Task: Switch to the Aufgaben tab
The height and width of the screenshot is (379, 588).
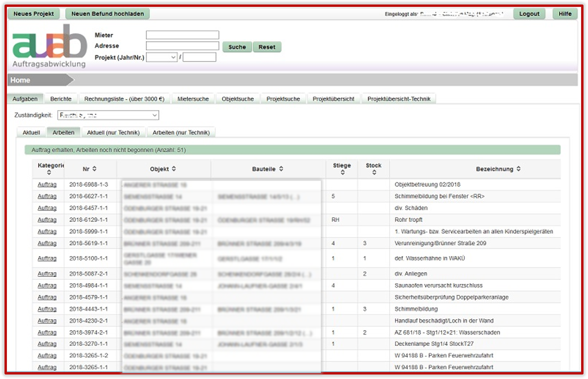Action: click(x=25, y=99)
